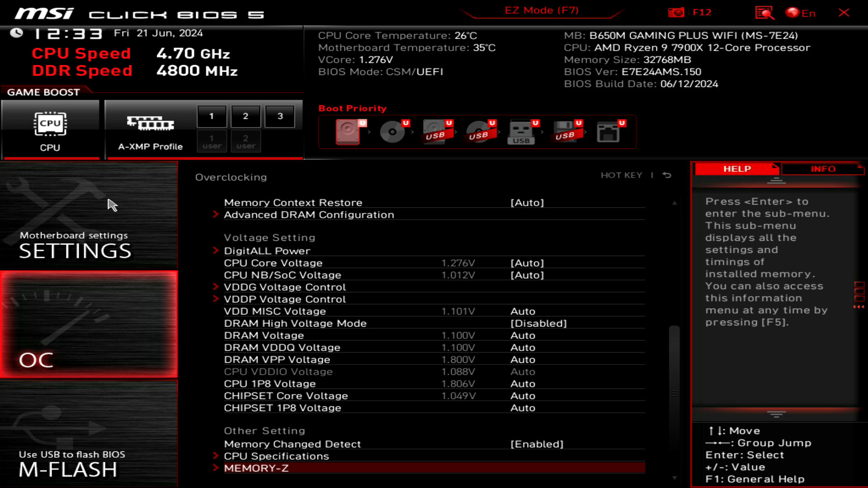Click the optical drive icon in Boot Priority
The image size is (868, 488).
click(392, 131)
